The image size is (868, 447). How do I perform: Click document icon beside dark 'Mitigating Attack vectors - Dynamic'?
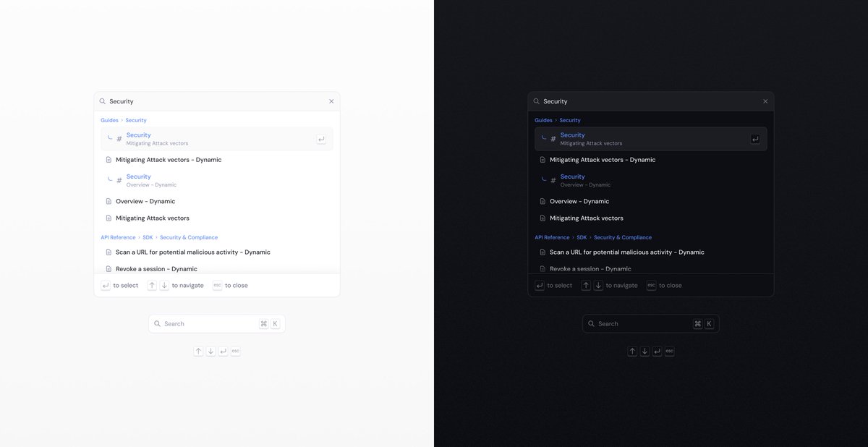click(x=542, y=160)
